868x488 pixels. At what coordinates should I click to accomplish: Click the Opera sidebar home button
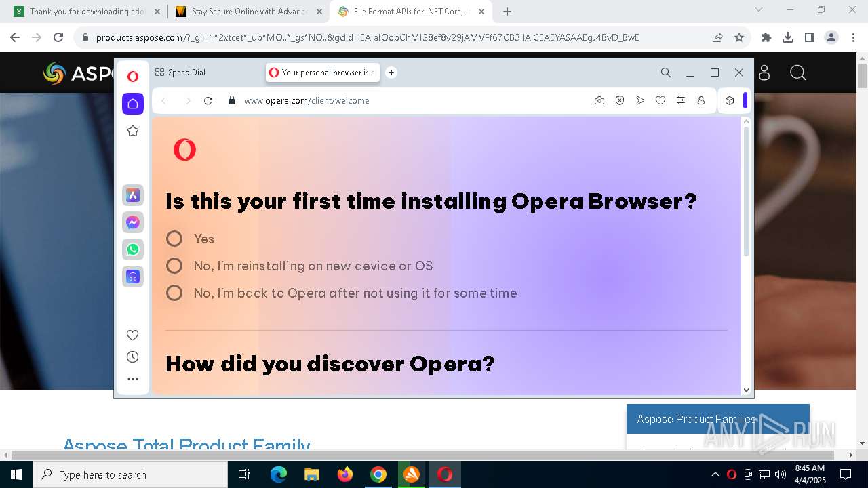tap(133, 104)
